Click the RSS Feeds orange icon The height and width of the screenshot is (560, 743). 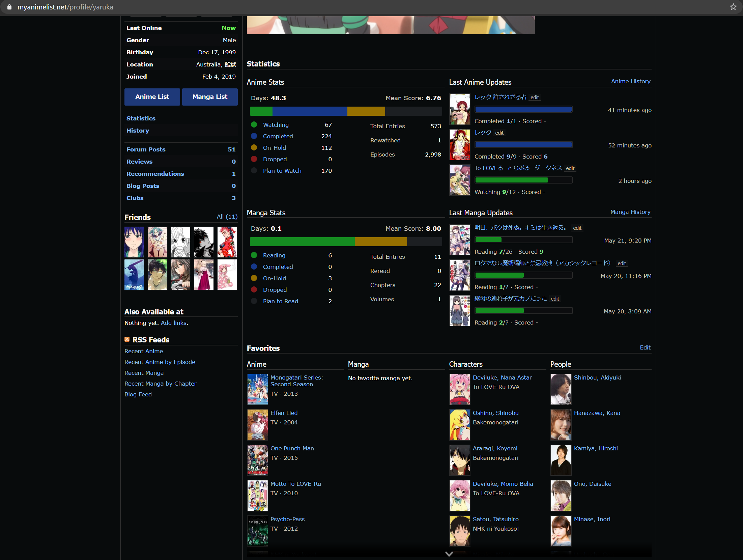(x=127, y=339)
